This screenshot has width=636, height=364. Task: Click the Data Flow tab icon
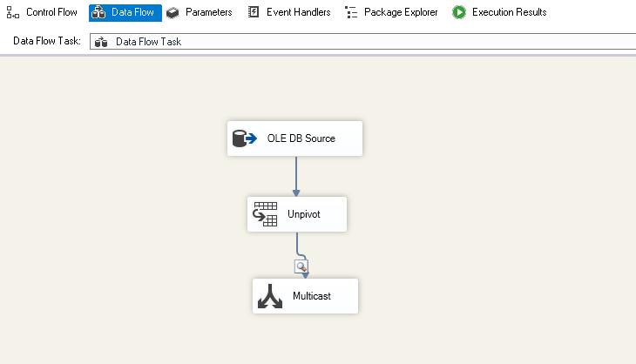[99, 13]
